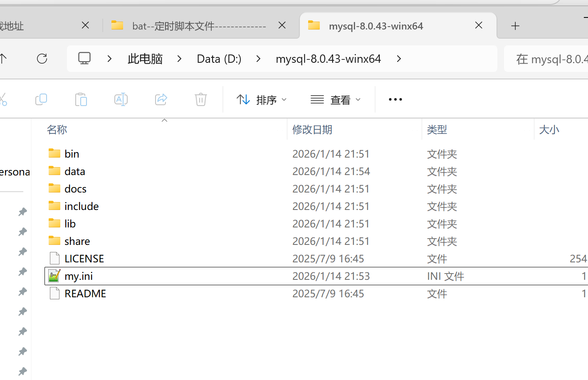Select the data folder icon

pos(54,171)
